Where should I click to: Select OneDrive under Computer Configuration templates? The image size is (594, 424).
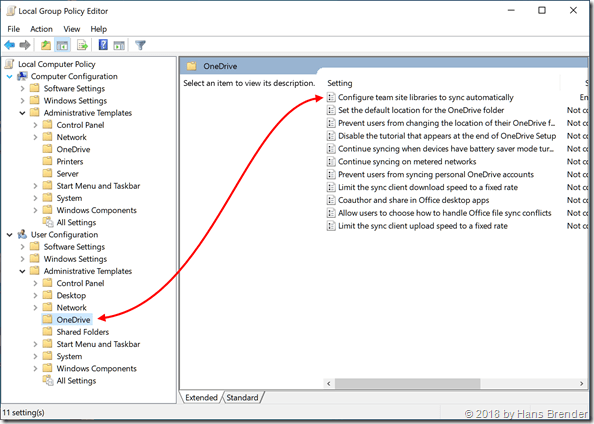coord(73,149)
